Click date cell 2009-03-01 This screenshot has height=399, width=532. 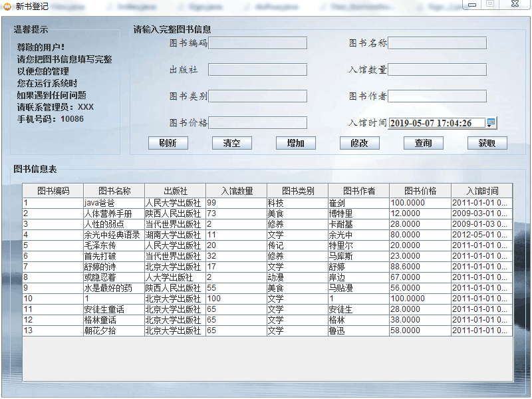(x=481, y=213)
